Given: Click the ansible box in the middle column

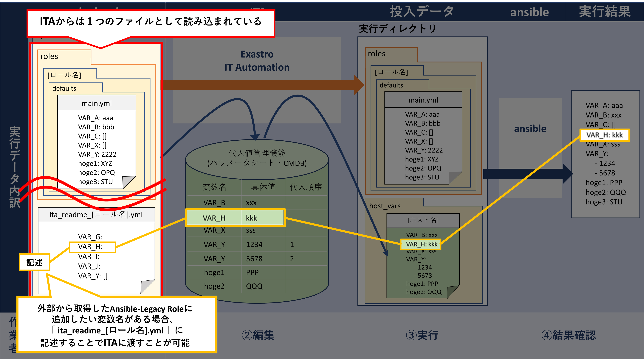Looking at the screenshot, I should (530, 148).
